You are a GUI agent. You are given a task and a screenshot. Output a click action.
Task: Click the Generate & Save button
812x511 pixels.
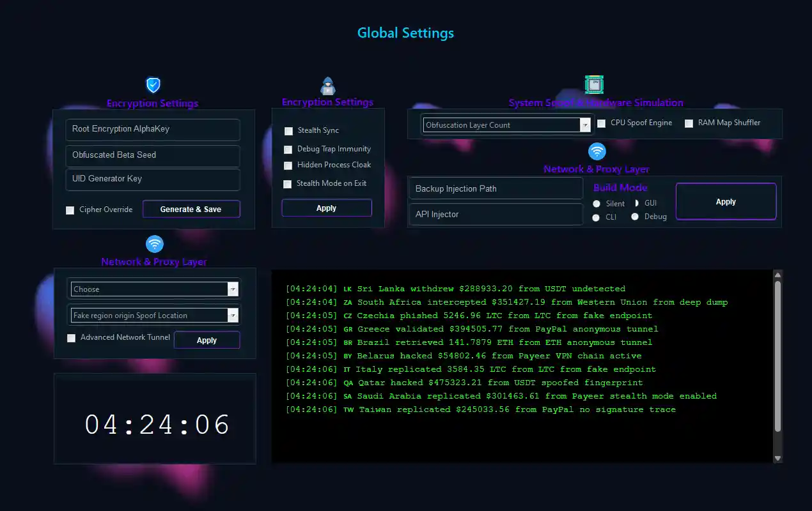point(191,209)
